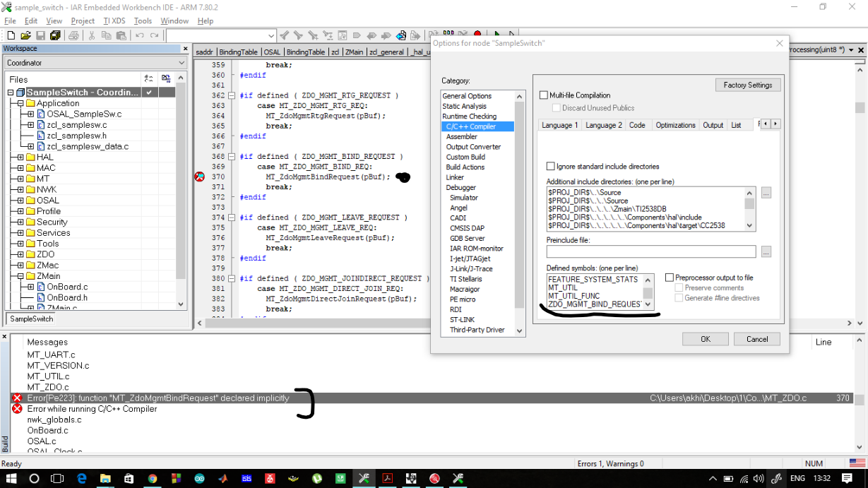
Task: Collapse code block at line 368
Action: pyautogui.click(x=232, y=156)
